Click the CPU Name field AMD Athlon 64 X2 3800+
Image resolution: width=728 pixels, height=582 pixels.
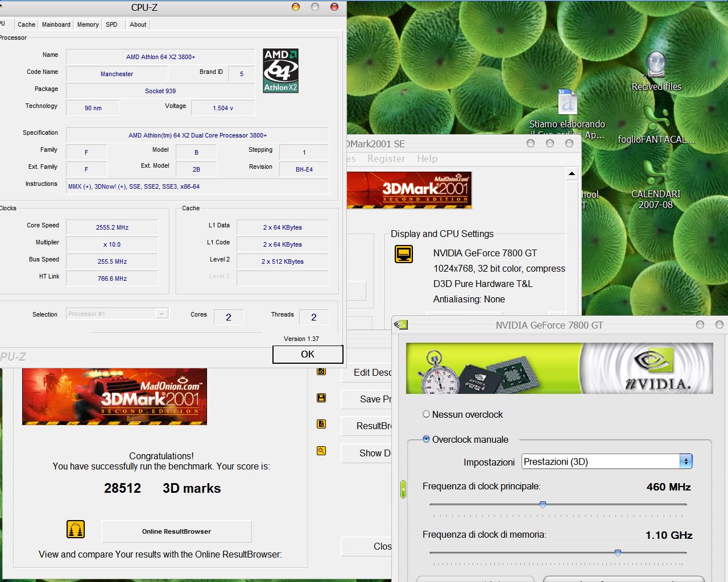coord(160,57)
